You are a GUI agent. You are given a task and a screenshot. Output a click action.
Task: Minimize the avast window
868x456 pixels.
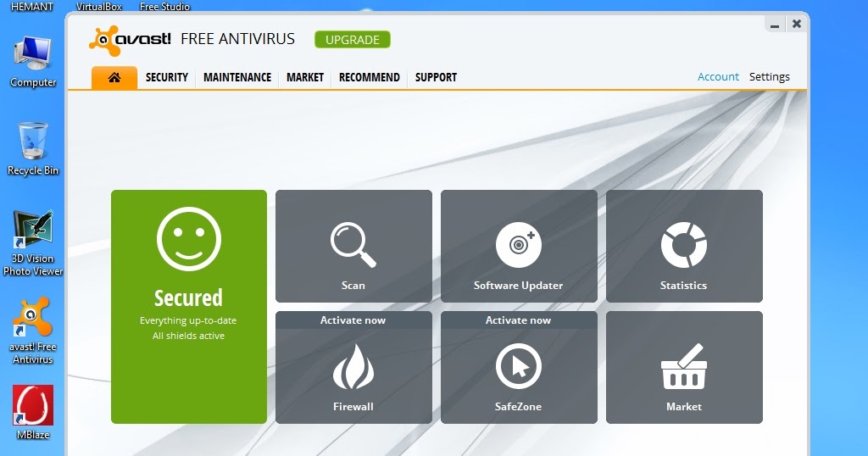pos(775,25)
